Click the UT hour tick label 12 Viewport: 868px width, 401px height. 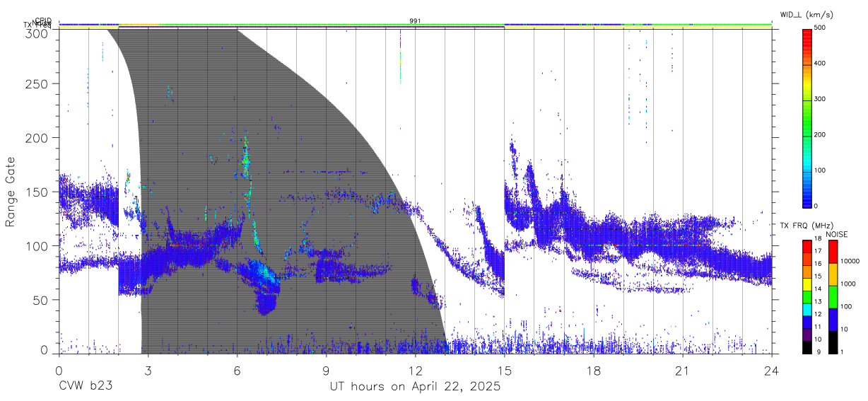415,370
